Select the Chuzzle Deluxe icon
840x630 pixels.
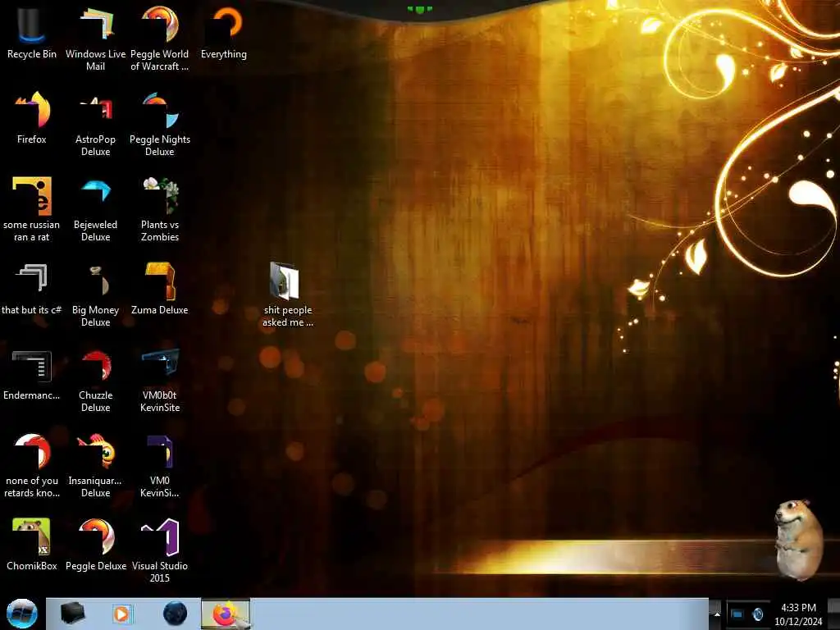point(95,381)
